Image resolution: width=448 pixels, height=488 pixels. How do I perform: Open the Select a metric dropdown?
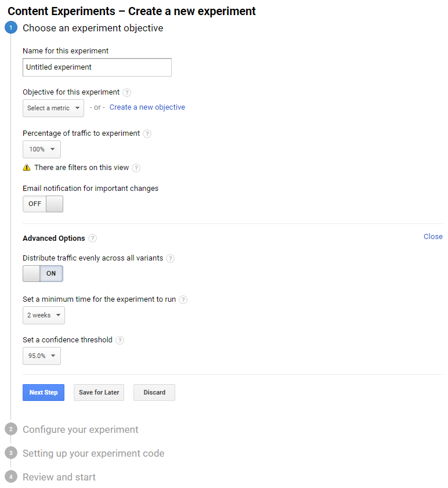click(x=53, y=107)
